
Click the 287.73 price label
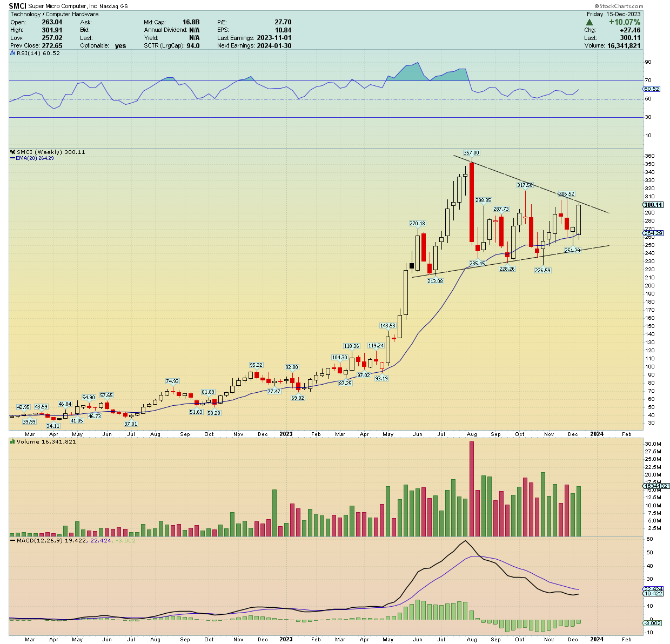tap(501, 209)
